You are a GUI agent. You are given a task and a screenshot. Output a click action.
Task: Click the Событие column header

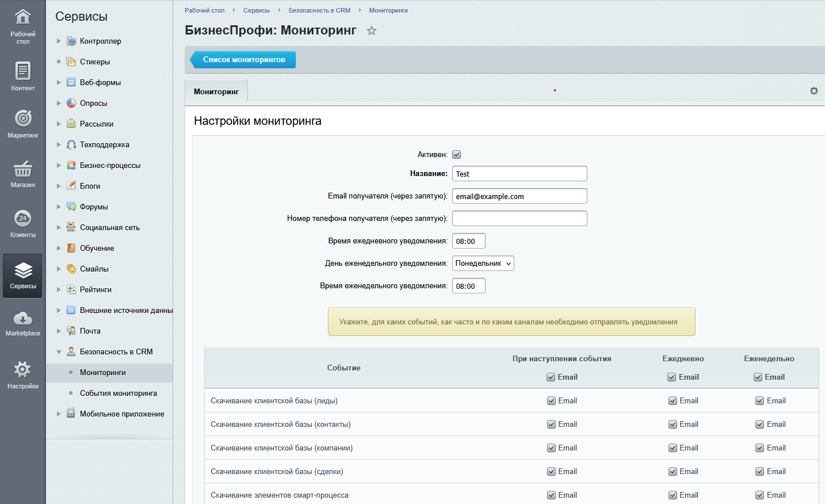(344, 368)
